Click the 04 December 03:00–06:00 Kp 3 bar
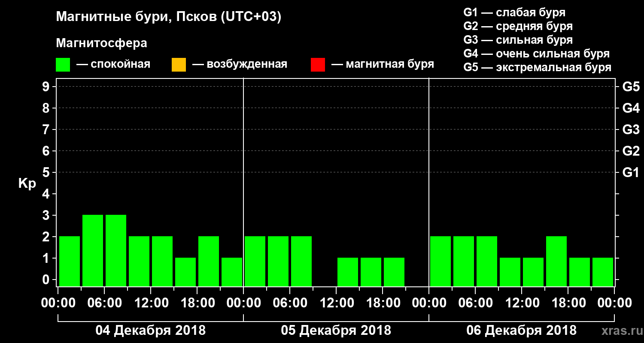644x343 pixels. (x=93, y=250)
